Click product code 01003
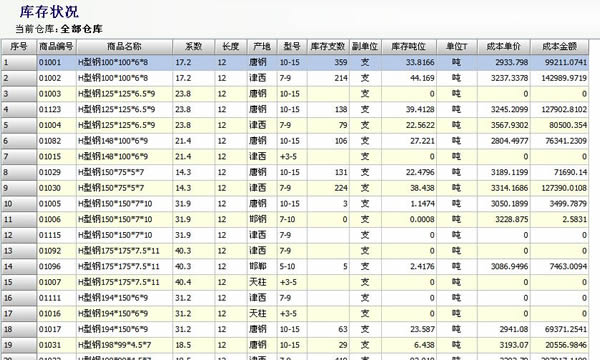 50,94
